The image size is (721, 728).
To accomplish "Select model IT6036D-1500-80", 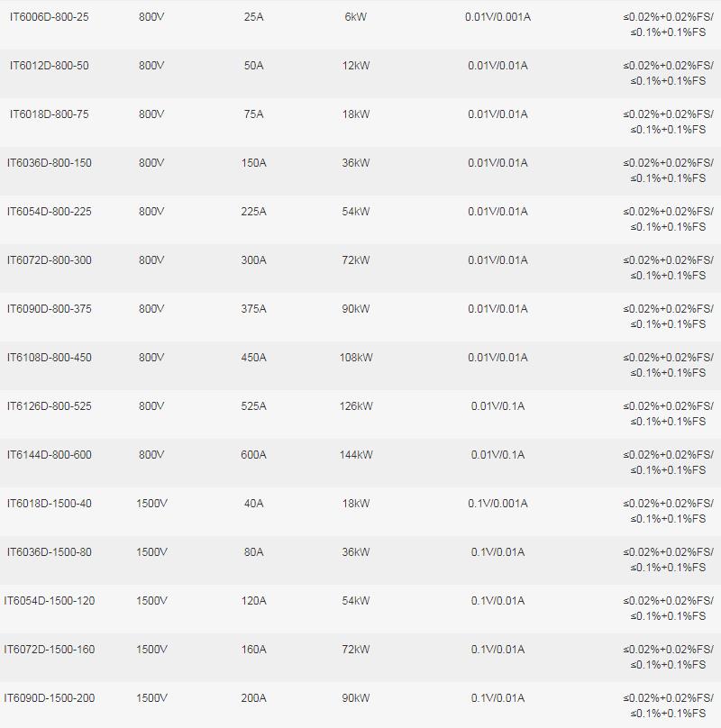I will pyautogui.click(x=50, y=552).
